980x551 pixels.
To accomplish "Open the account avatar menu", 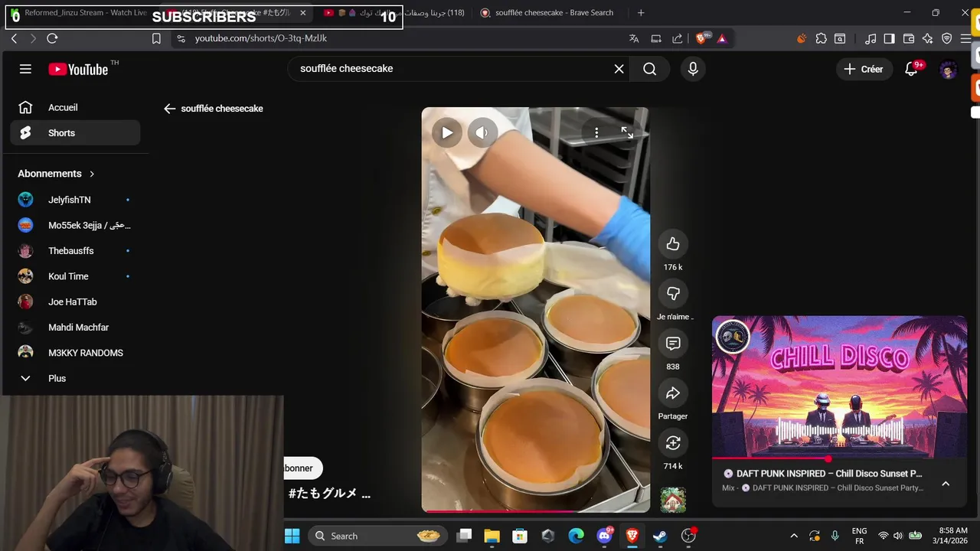I will 948,70.
